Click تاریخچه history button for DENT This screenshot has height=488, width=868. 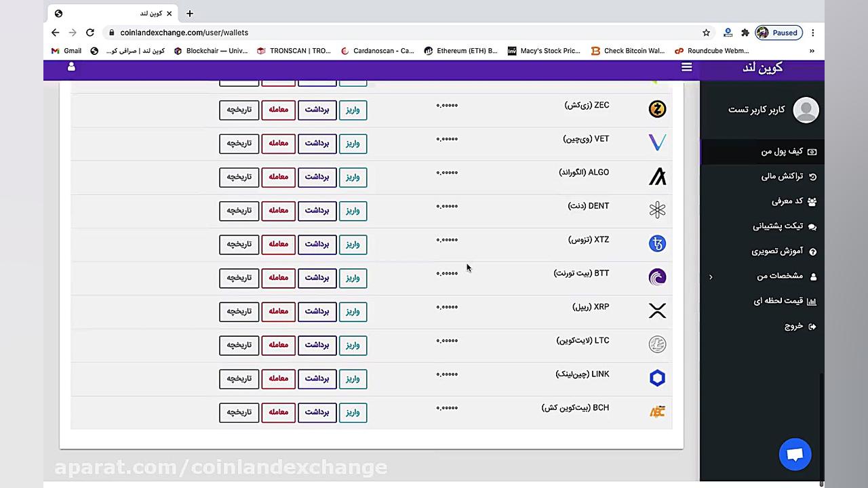(239, 211)
